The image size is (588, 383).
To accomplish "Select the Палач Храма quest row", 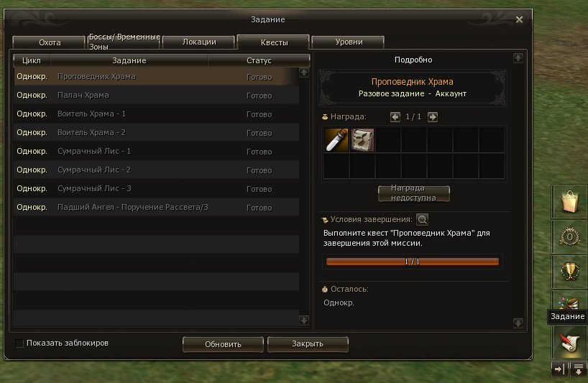I will [157, 95].
